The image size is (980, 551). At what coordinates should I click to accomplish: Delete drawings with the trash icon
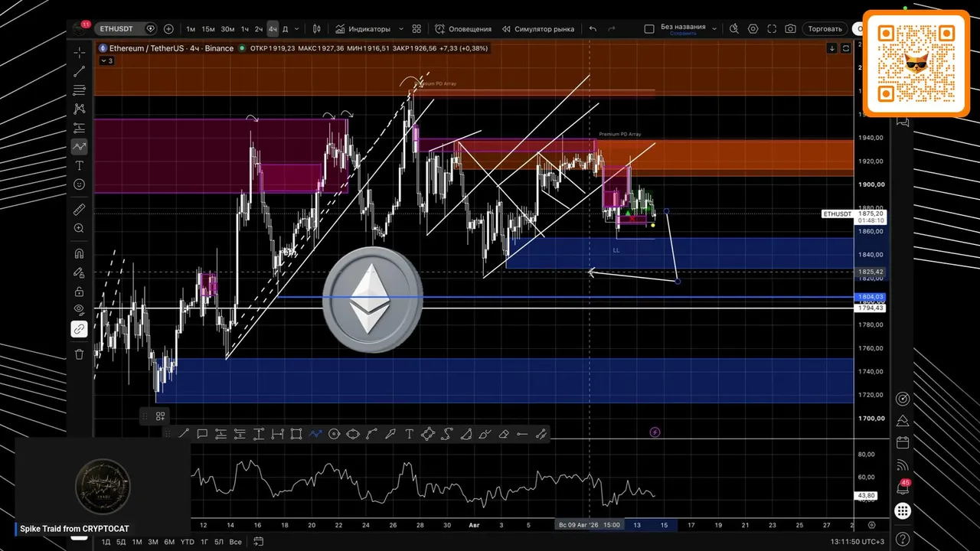80,354
